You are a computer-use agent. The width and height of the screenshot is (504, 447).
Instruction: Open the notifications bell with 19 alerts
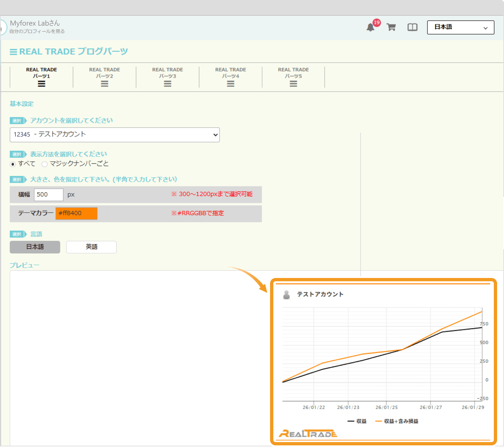coord(370,27)
